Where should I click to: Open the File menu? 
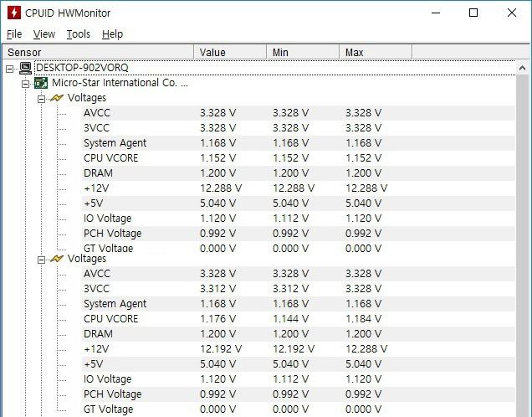point(14,34)
